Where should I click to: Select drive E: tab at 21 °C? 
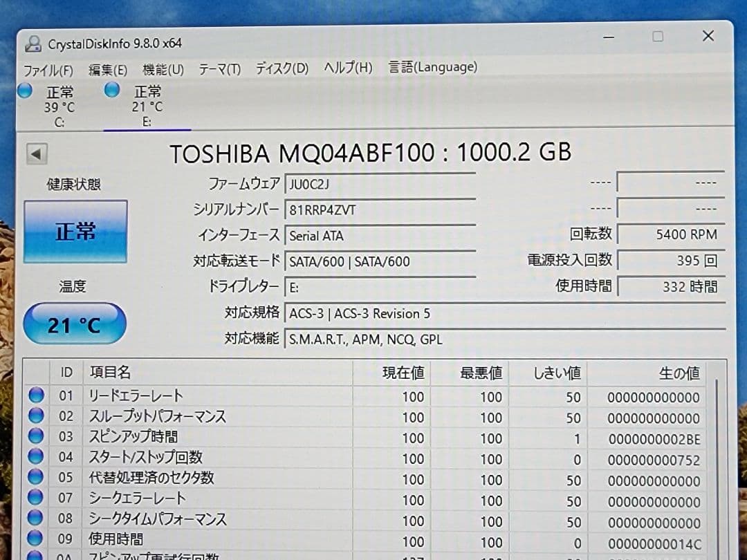[x=147, y=105]
